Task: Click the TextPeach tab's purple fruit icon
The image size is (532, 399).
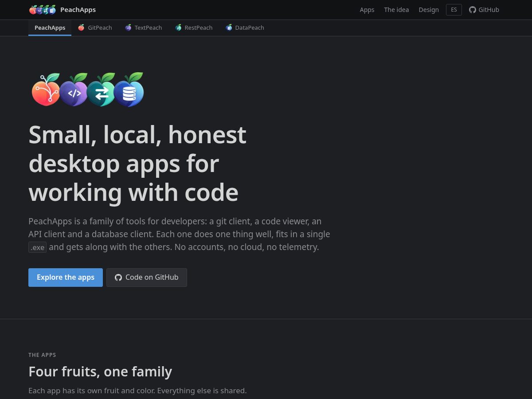Action: (128, 27)
